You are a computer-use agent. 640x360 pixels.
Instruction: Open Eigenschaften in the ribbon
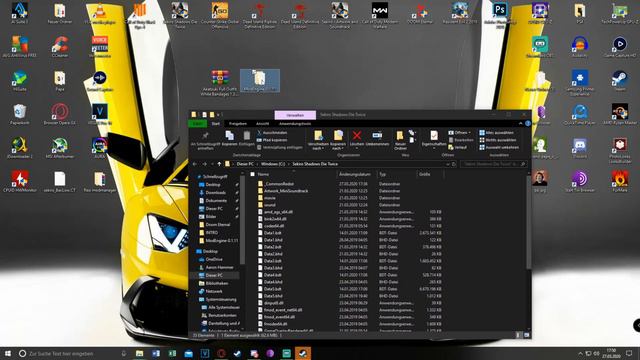click(x=434, y=139)
